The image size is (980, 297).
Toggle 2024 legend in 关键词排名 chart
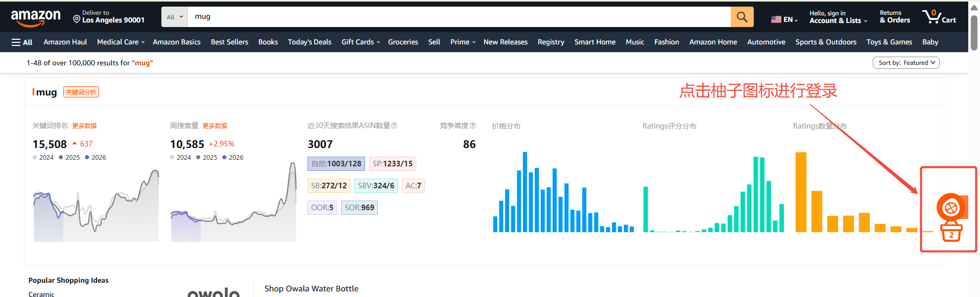pos(43,157)
